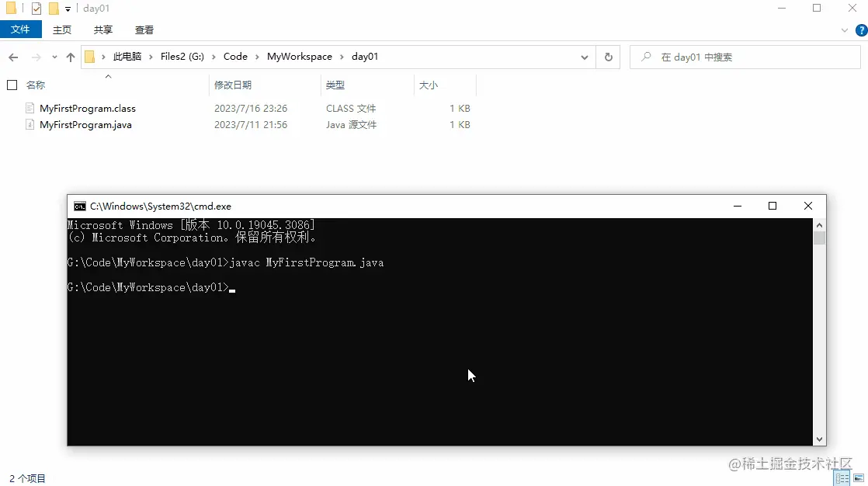Switch to details view icon
The image size is (868, 486).
coord(842,479)
